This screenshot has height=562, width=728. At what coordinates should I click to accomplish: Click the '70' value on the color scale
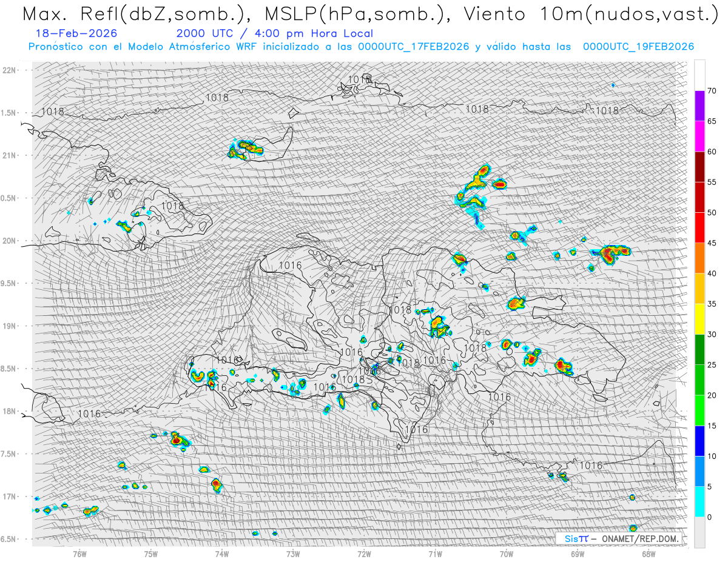click(x=712, y=91)
